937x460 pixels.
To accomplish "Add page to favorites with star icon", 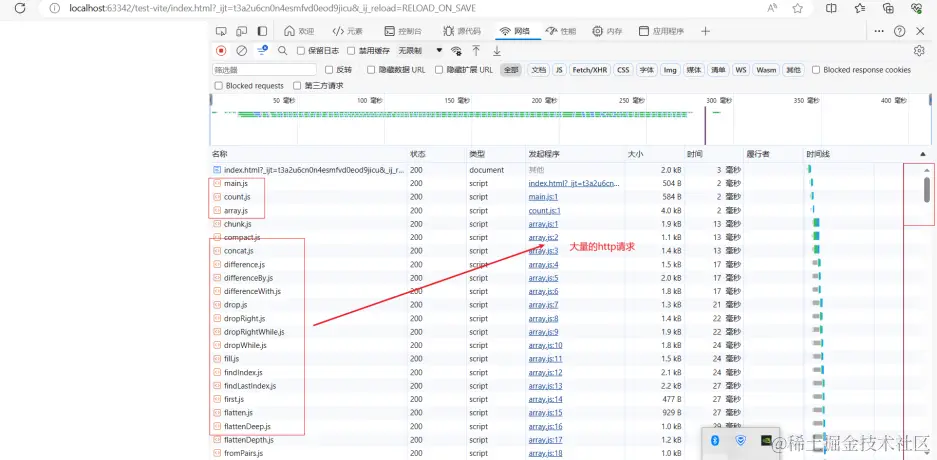I will (797, 8).
